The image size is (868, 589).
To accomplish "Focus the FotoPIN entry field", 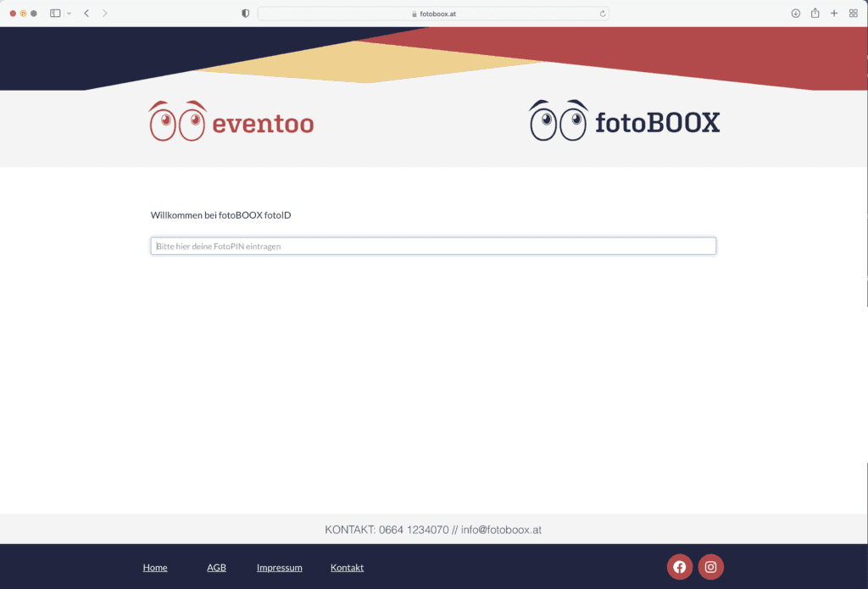I will point(433,246).
